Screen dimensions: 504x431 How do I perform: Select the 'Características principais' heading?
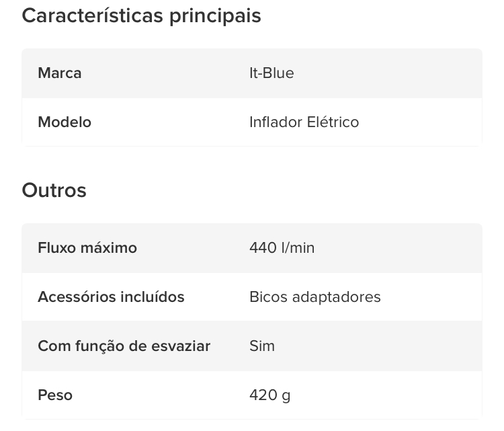(141, 15)
